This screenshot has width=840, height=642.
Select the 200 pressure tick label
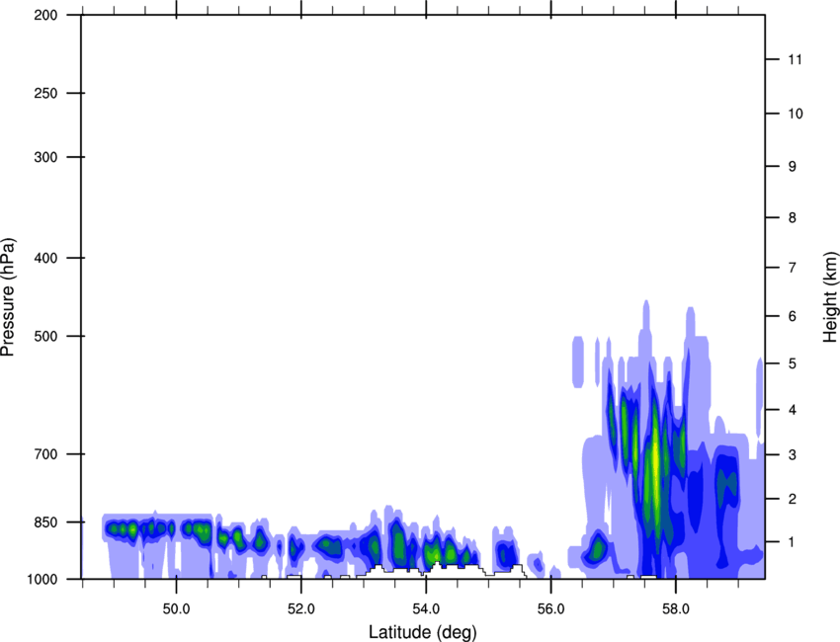tap(45, 15)
